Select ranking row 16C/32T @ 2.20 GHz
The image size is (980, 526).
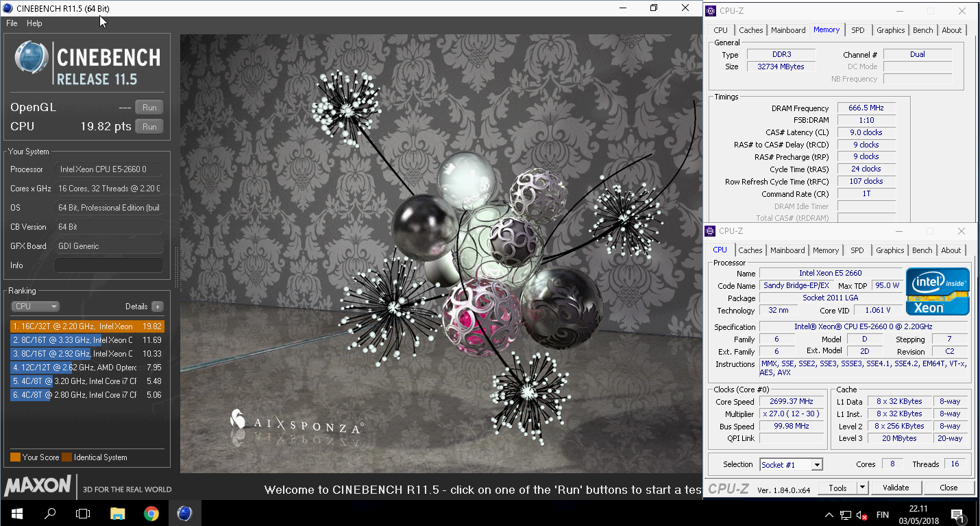[x=87, y=326]
